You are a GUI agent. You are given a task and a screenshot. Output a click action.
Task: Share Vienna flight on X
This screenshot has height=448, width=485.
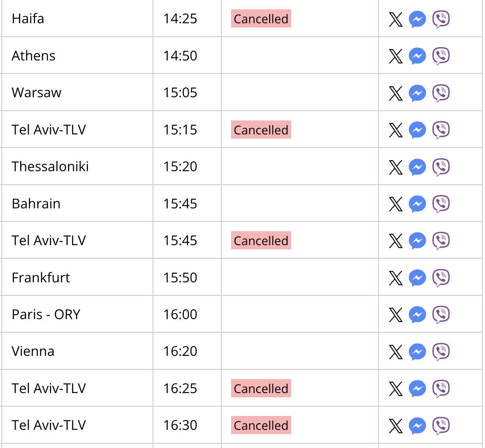pos(395,352)
